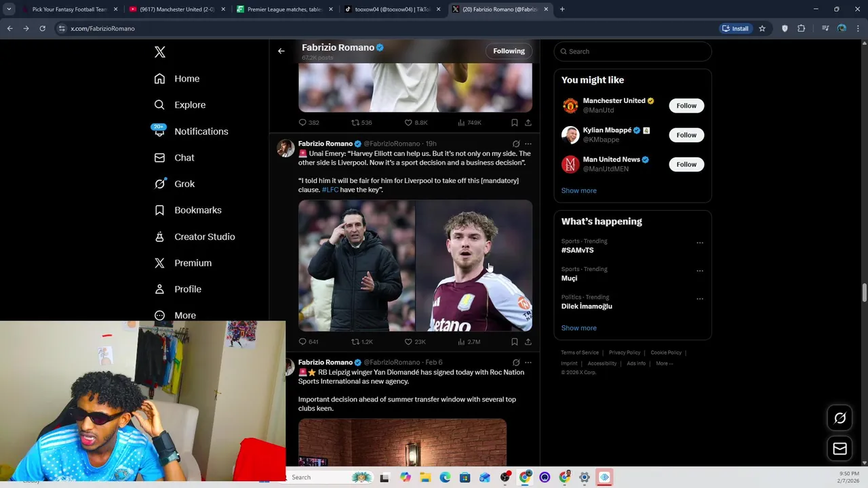Open the Dilek İmamoğlu trending topic

coord(587,306)
